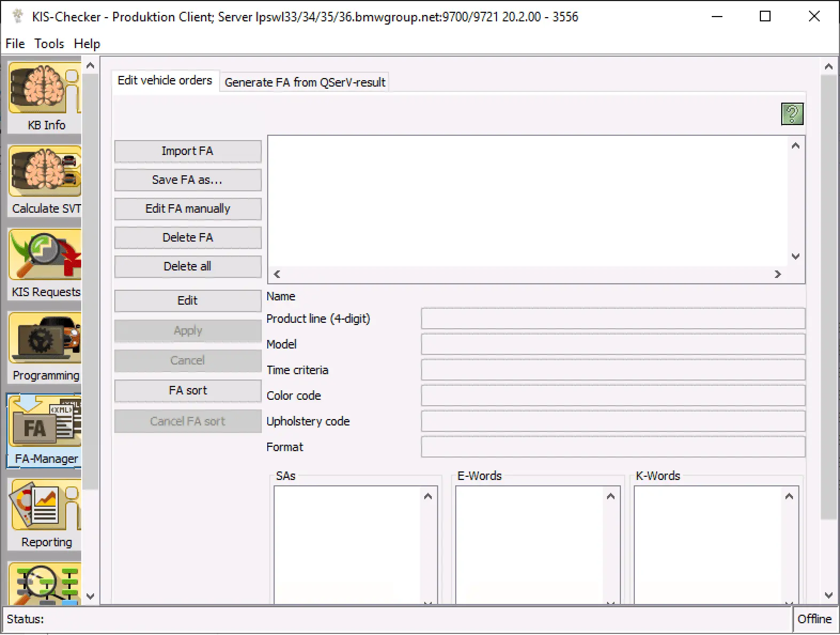
Task: Open the Tools menu
Action: pos(49,44)
